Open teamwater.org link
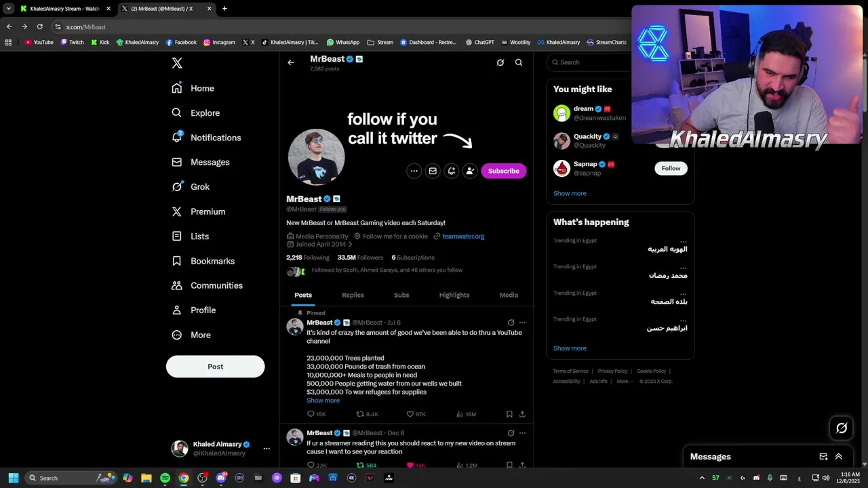The height and width of the screenshot is (488, 868). tap(463, 237)
